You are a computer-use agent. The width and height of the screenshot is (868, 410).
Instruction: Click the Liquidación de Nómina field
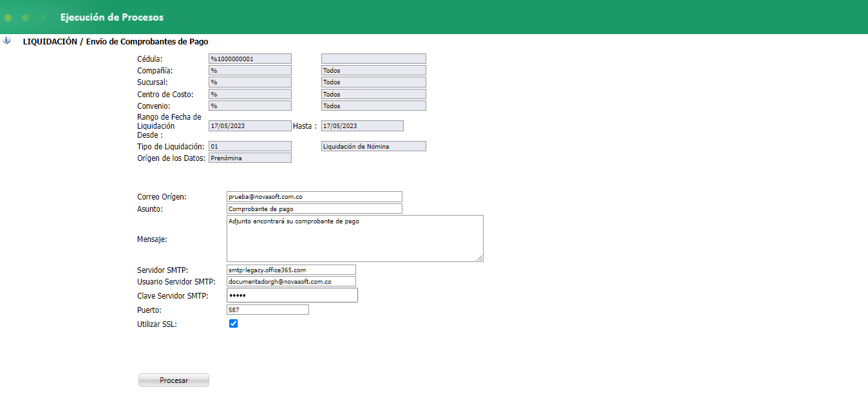[x=373, y=146]
